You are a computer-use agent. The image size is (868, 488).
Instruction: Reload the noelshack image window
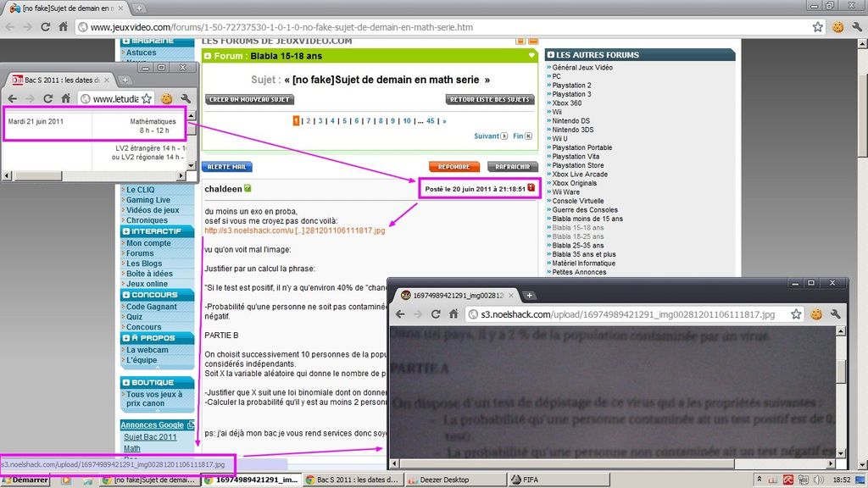coord(436,314)
